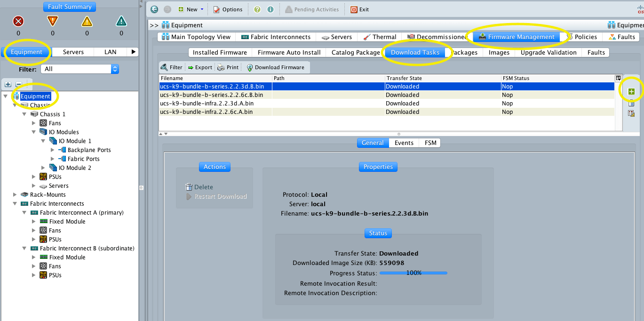Expand the Rack-Mounts tree node
The width and height of the screenshot is (644, 321).
pyautogui.click(x=15, y=194)
